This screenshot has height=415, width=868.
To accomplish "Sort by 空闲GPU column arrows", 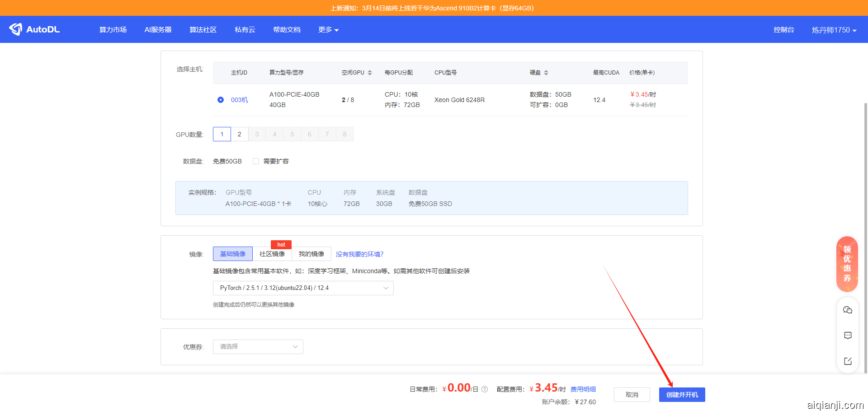I will 370,73.
